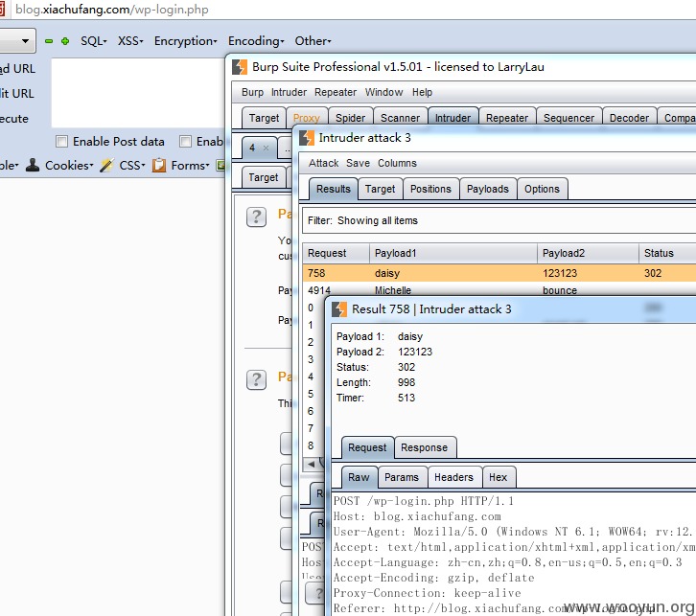Select result row 4914 with payload Michelle
Screen dimensions: 696x616
tap(499, 289)
